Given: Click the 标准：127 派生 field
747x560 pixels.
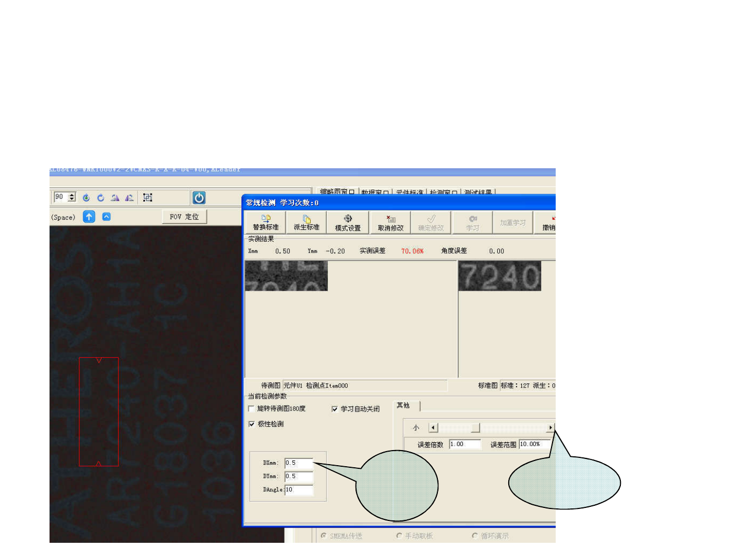Looking at the screenshot, I should (528, 385).
